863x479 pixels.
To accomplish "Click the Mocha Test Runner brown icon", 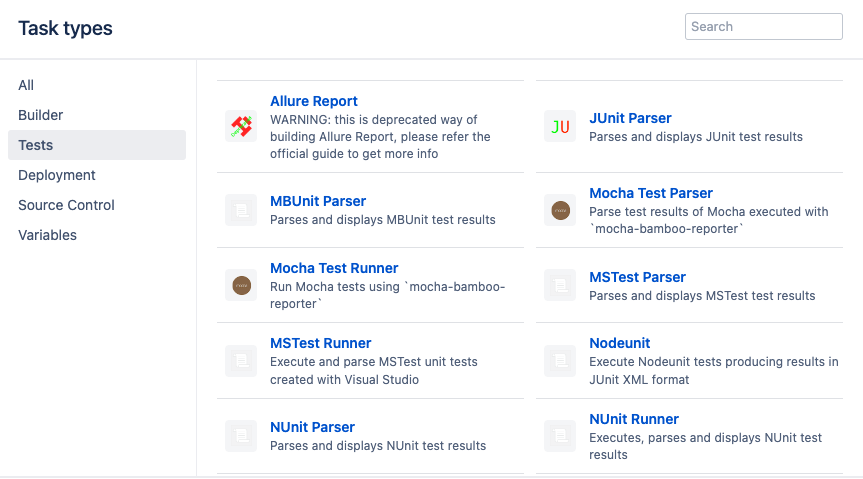I will (x=241, y=285).
